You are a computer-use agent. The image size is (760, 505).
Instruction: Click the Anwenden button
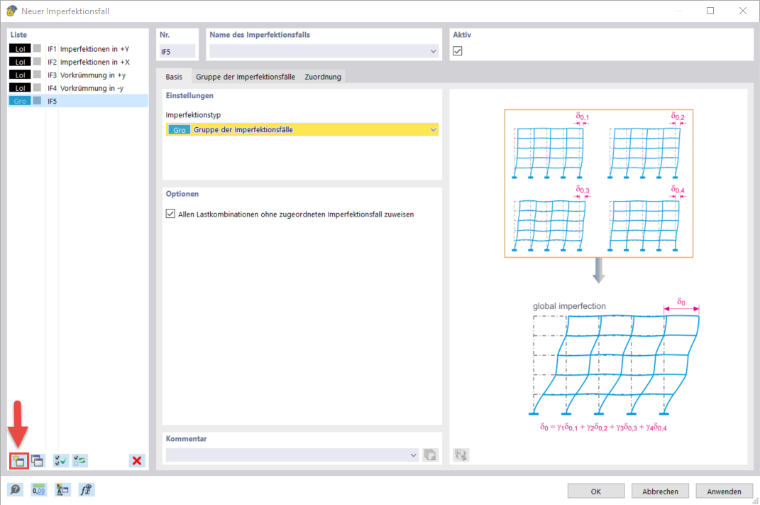(x=724, y=491)
